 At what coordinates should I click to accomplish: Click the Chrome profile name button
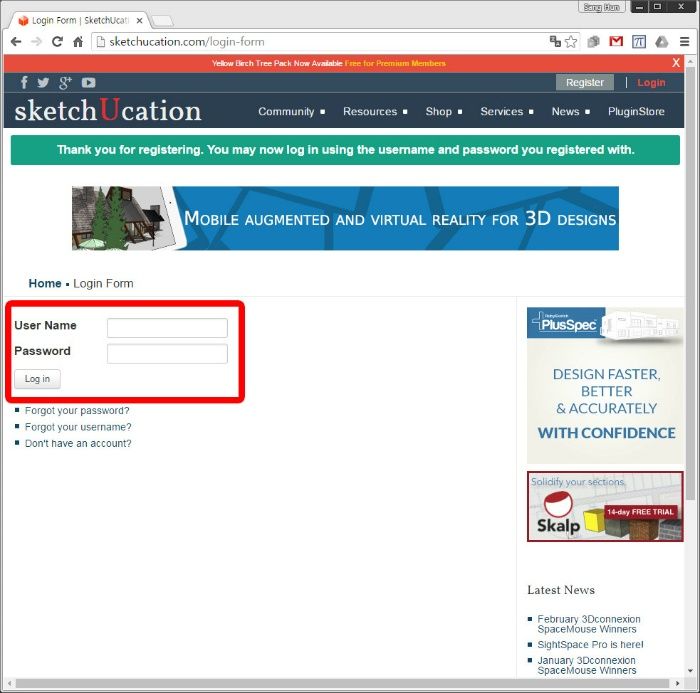click(601, 7)
